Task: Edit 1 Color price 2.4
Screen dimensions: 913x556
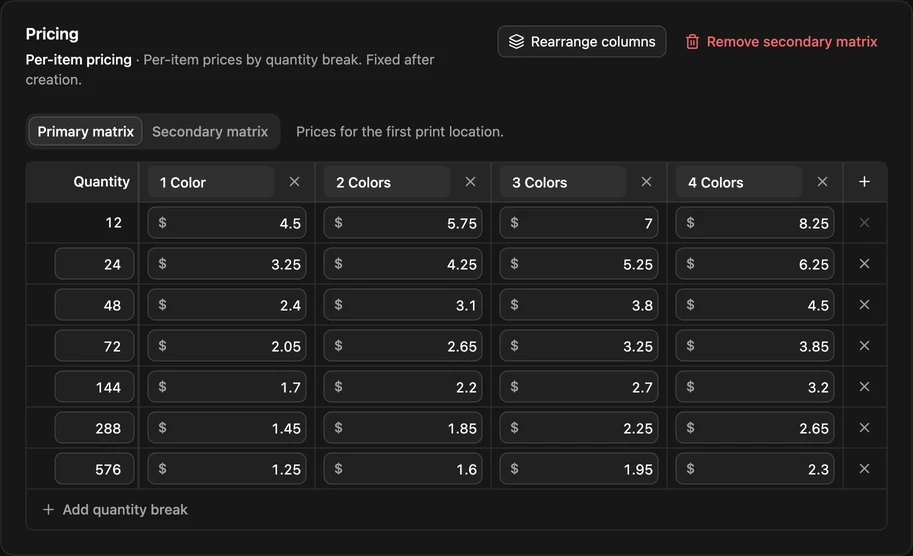Action: 227,304
